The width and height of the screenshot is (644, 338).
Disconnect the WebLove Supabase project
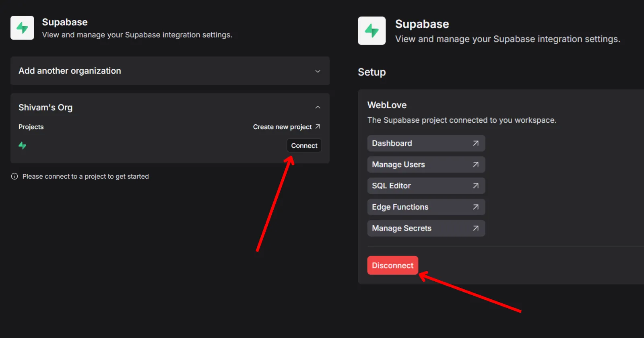pyautogui.click(x=392, y=265)
